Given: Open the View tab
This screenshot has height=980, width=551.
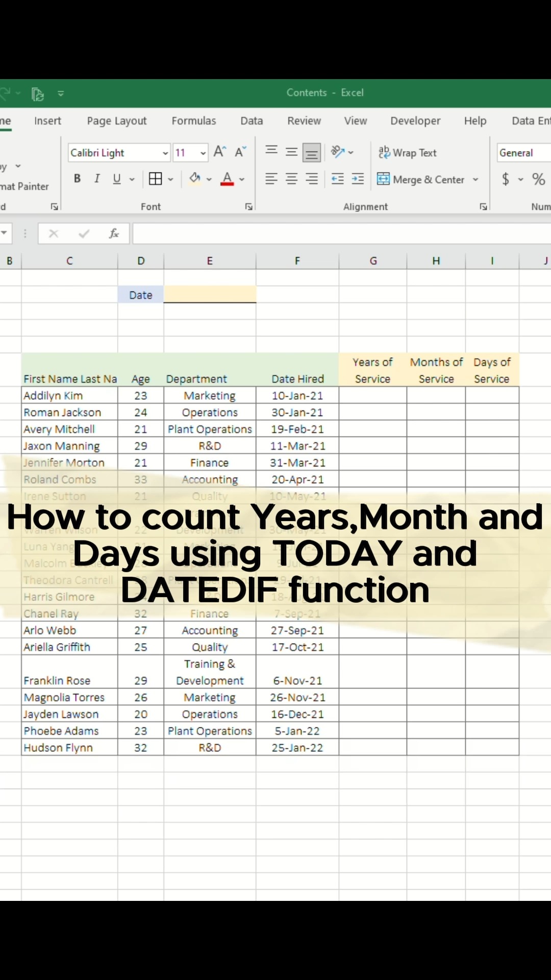Looking at the screenshot, I should 356,121.
